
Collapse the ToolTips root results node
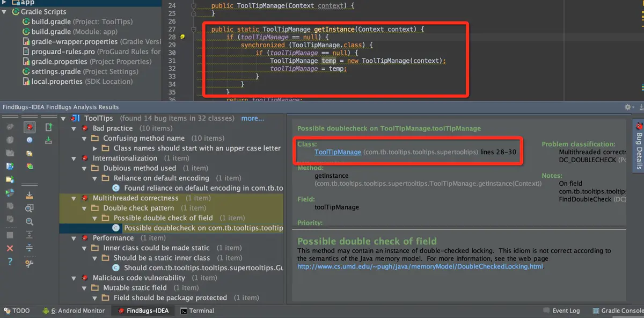coord(64,118)
